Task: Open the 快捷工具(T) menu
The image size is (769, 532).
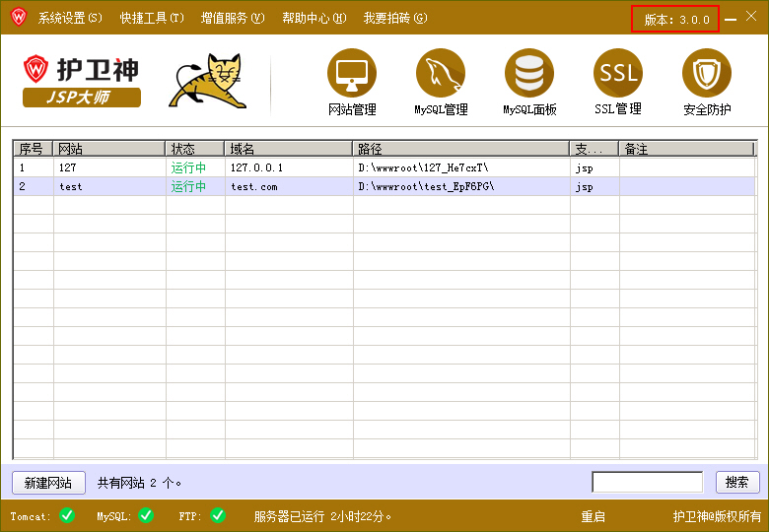Action: (152, 18)
